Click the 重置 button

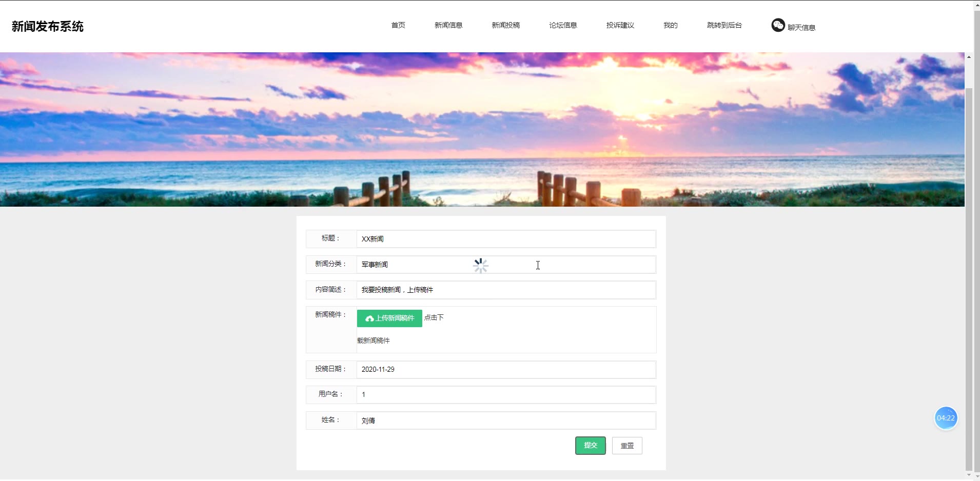tap(627, 446)
